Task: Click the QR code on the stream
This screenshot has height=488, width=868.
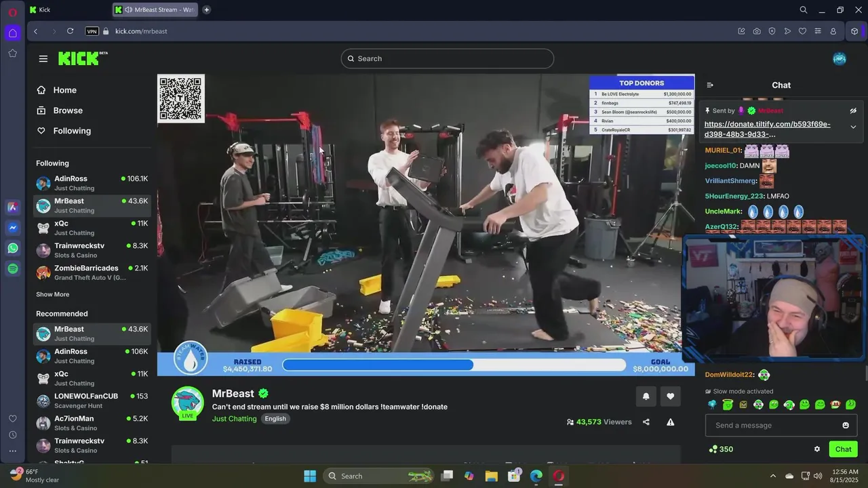Action: (180, 98)
